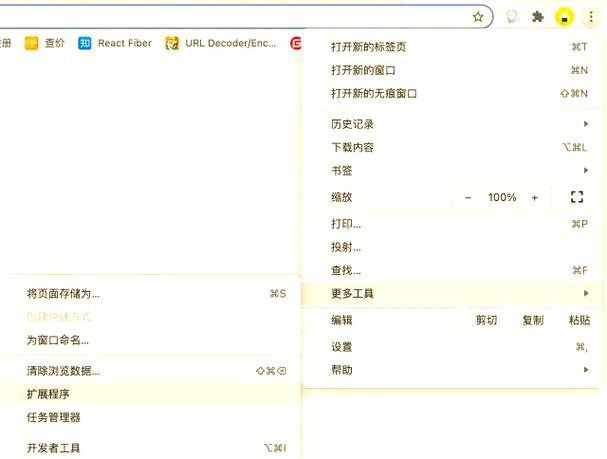Open 任务管理器 in the submenu
Viewport: 607px width, 459px height.
(x=150, y=417)
